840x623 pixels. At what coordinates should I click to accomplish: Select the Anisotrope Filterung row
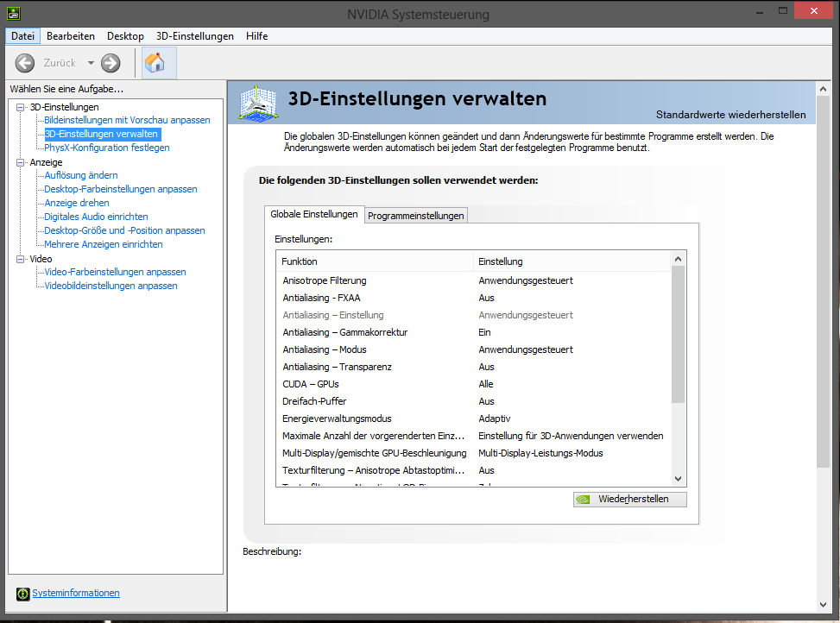474,280
